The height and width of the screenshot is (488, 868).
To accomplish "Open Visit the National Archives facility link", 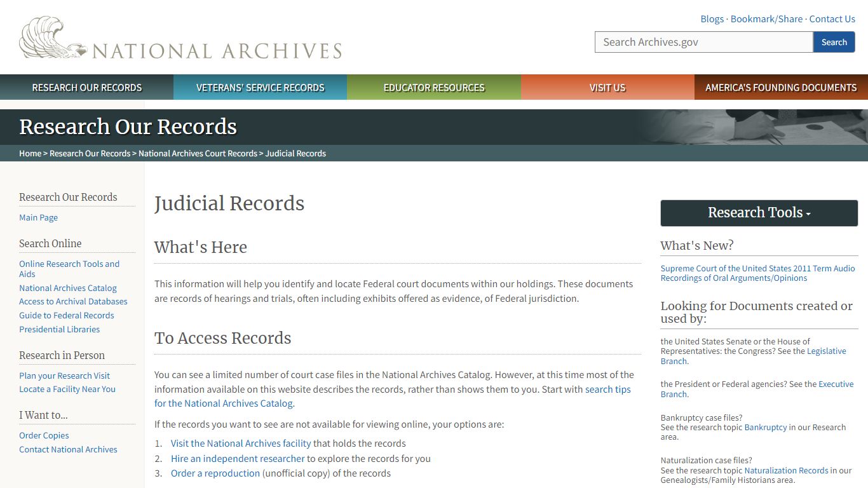I will pyautogui.click(x=241, y=444).
